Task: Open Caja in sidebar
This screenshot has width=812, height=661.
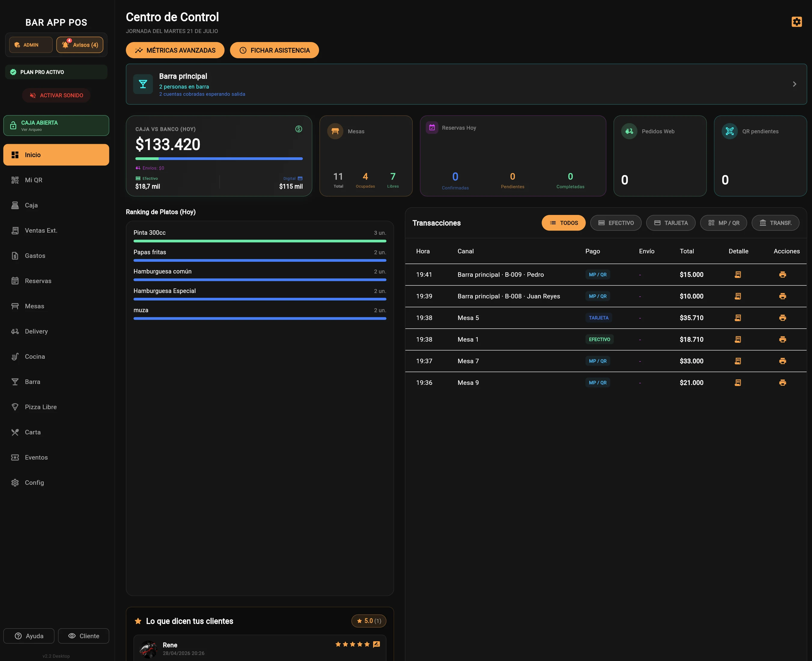Action: (x=56, y=205)
